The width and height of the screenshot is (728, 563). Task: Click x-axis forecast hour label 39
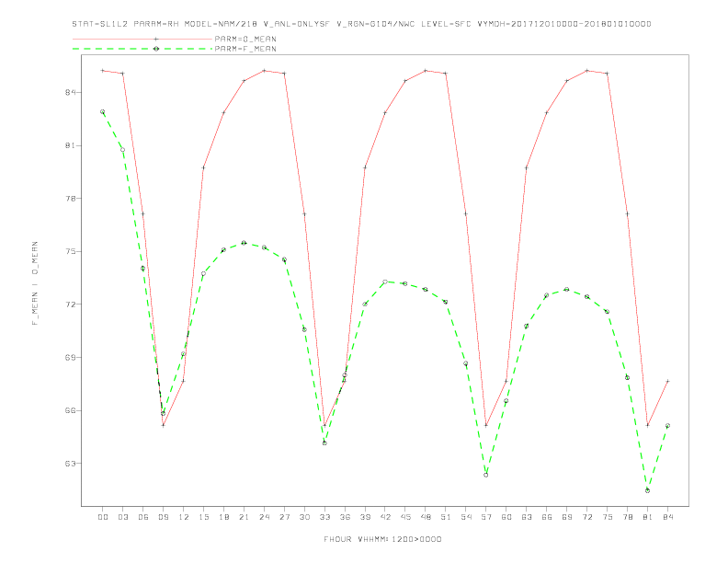tap(365, 517)
